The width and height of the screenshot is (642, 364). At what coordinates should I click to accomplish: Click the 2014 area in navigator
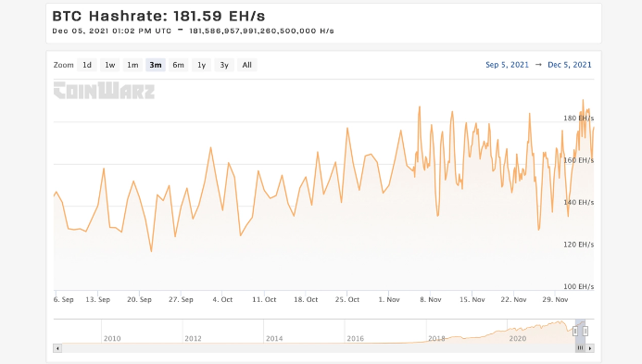tap(274, 339)
